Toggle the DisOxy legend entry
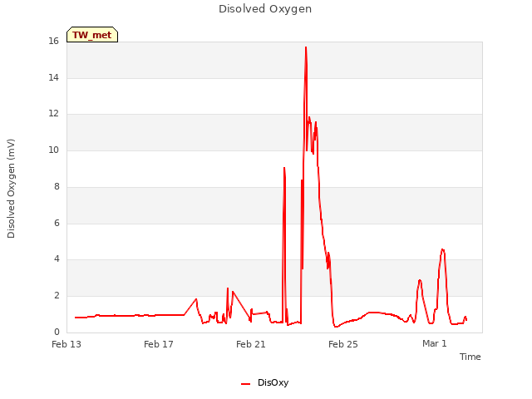532x399 pixels. pyautogui.click(x=264, y=382)
